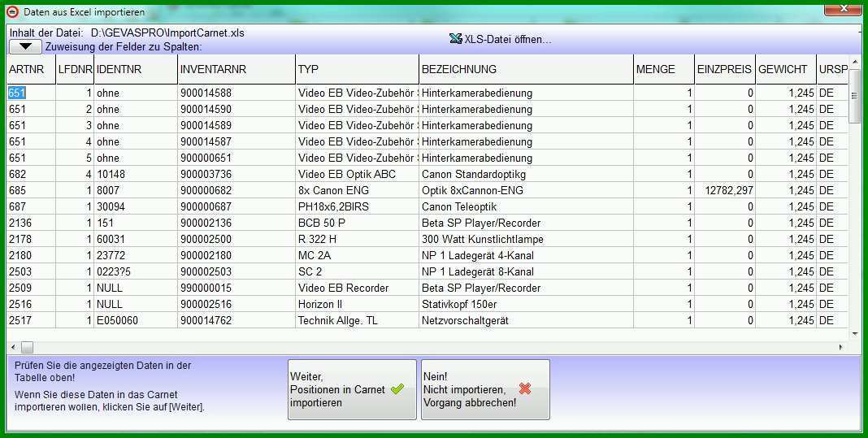
Task: Select the BEZEICHNUNG column header
Action: (527, 69)
